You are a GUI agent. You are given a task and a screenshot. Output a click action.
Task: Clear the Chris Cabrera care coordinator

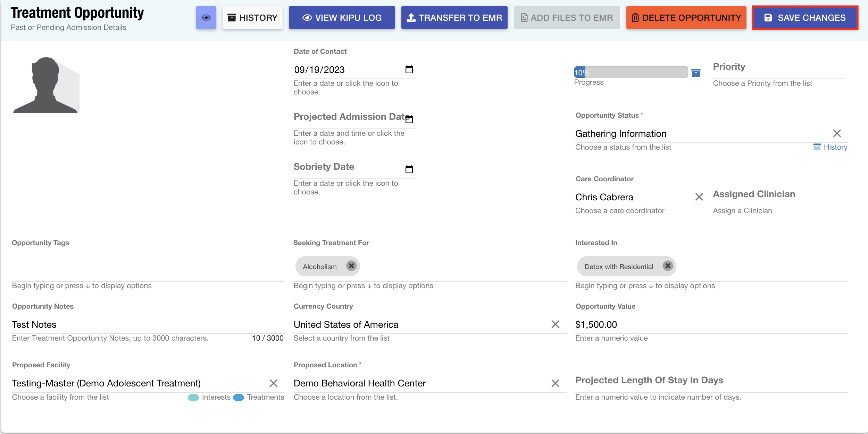pos(699,197)
